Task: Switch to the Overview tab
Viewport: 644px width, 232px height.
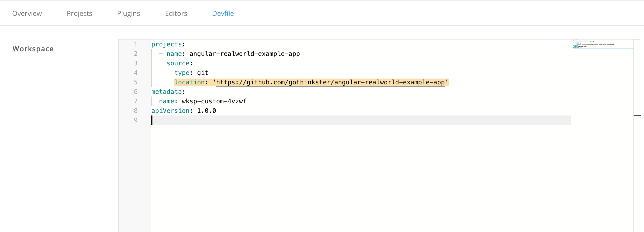Action: tap(27, 13)
